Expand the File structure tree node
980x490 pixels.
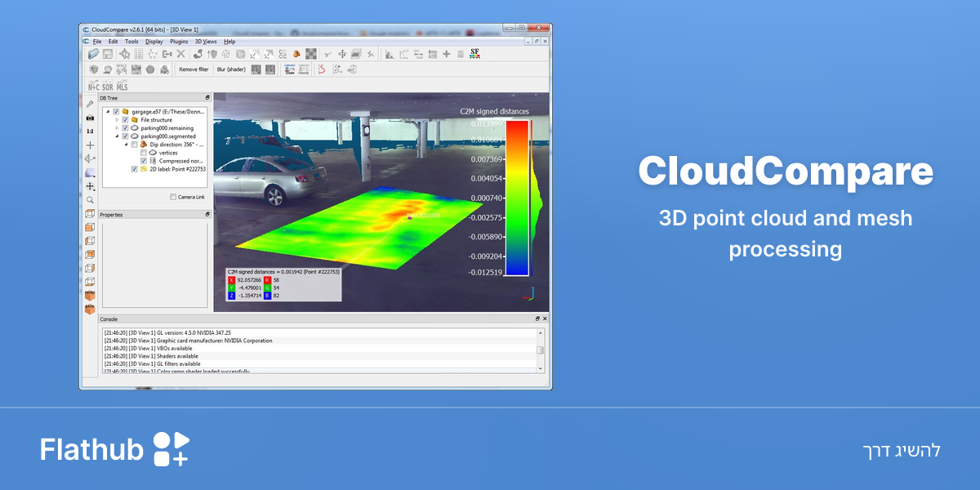tap(117, 120)
